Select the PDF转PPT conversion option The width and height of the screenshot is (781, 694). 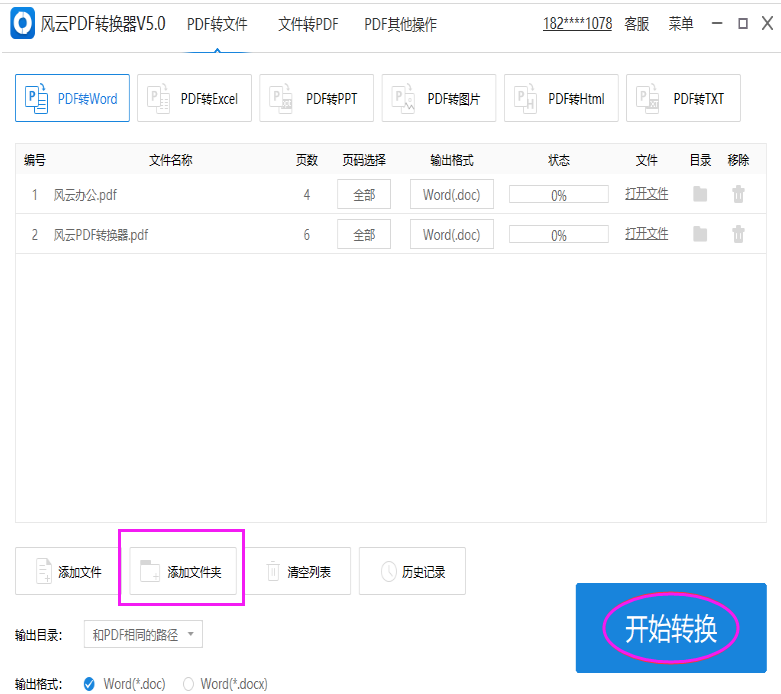316,98
